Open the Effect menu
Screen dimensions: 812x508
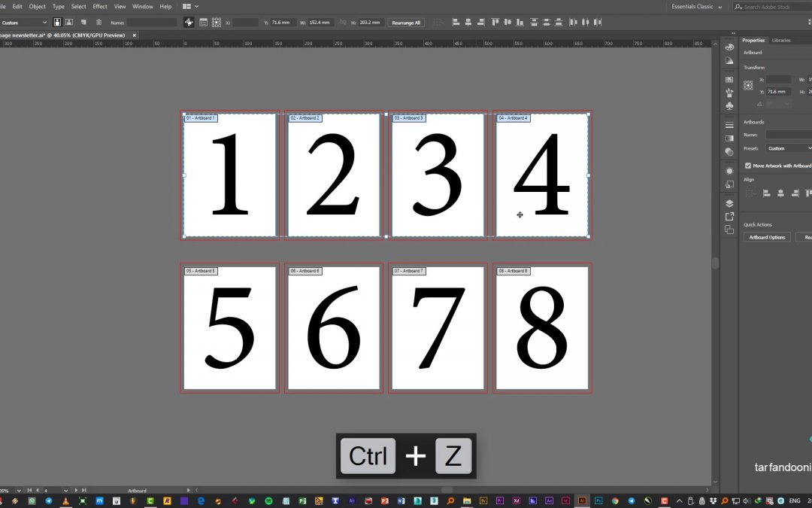pyautogui.click(x=100, y=7)
